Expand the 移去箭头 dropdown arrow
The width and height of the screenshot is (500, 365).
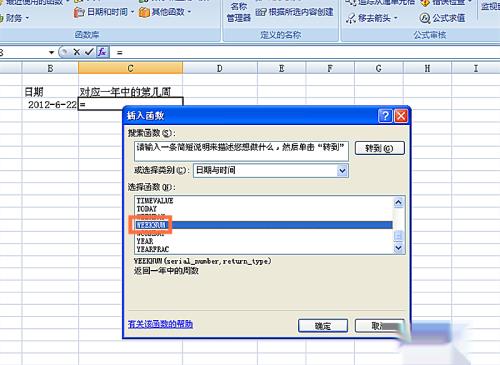click(396, 18)
